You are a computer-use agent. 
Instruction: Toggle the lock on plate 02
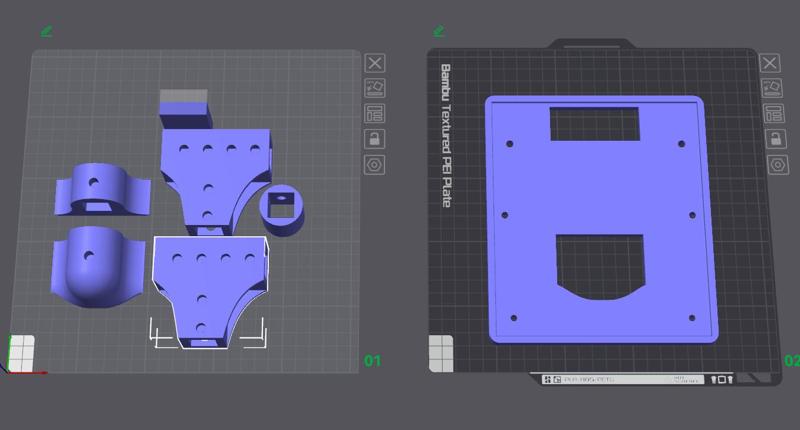point(776,139)
